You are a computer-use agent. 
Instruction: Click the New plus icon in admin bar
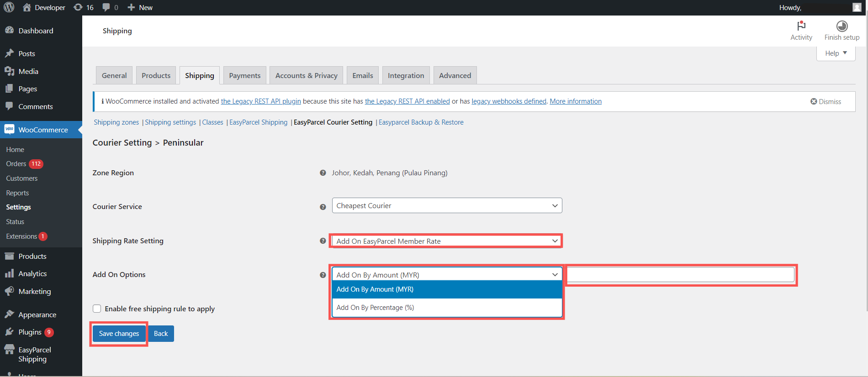[131, 7]
